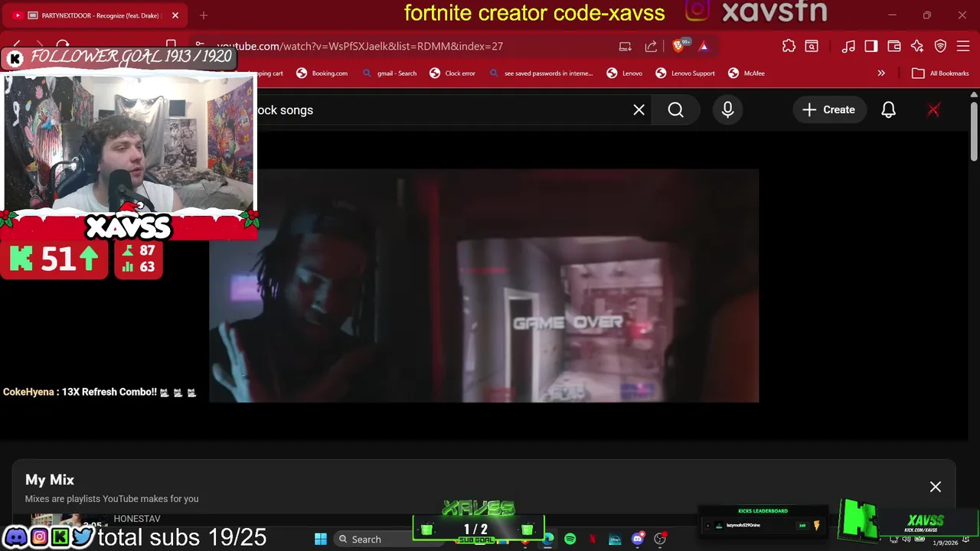Open Discord from the taskbar

(638, 539)
